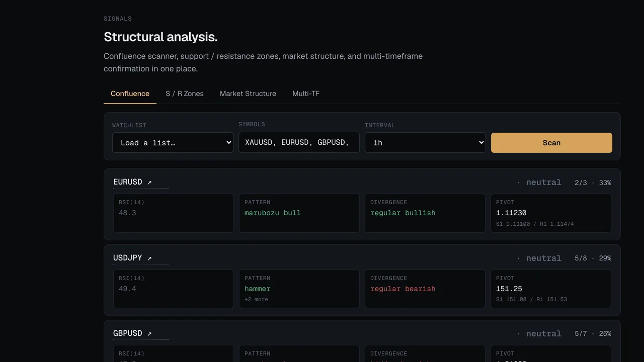Click the EURUSD score '2/3 · 33%'
644x362 pixels.
(593, 183)
